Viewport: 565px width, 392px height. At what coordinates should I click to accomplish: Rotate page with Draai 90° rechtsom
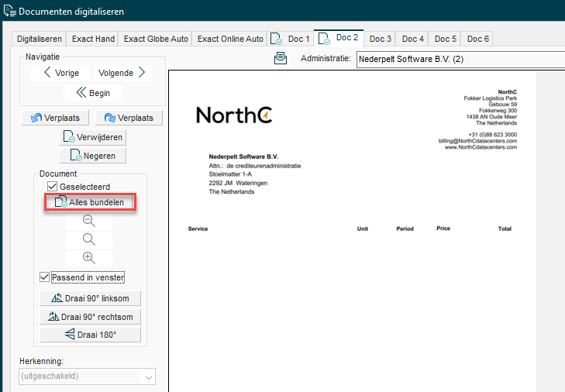click(90, 317)
